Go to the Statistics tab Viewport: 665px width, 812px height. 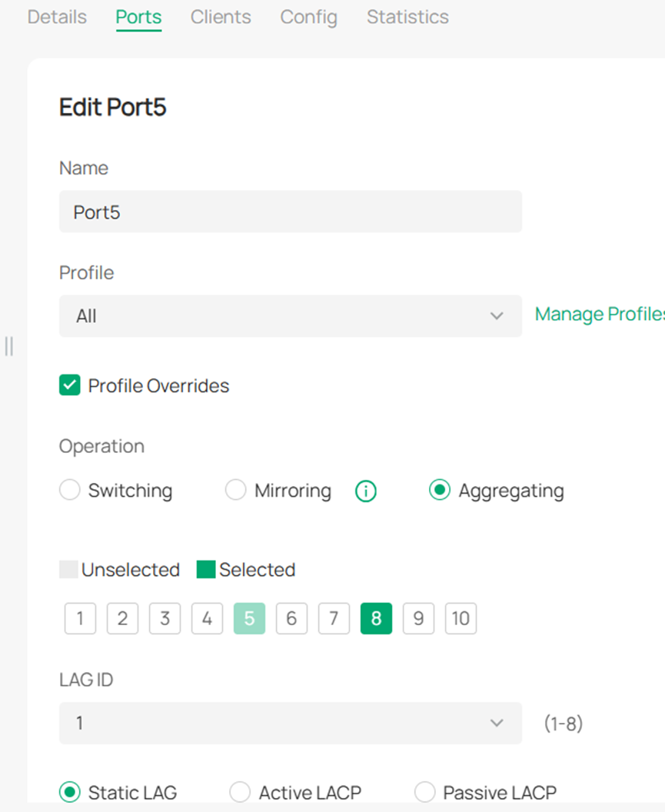[x=407, y=17]
